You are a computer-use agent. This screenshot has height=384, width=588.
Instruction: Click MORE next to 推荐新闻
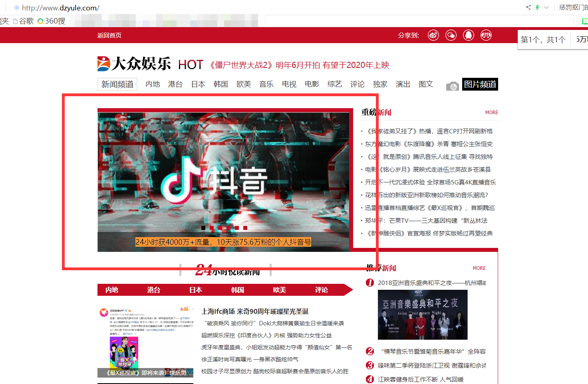[479, 268]
